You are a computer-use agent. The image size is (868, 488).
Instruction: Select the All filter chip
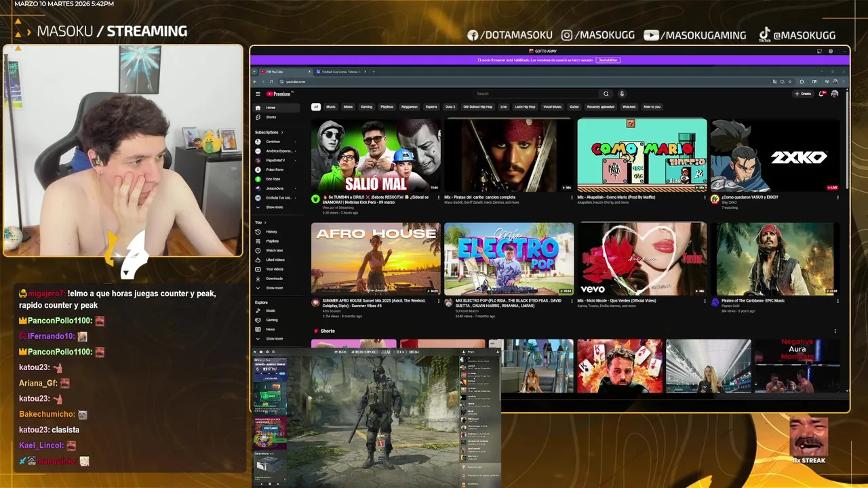tap(316, 106)
